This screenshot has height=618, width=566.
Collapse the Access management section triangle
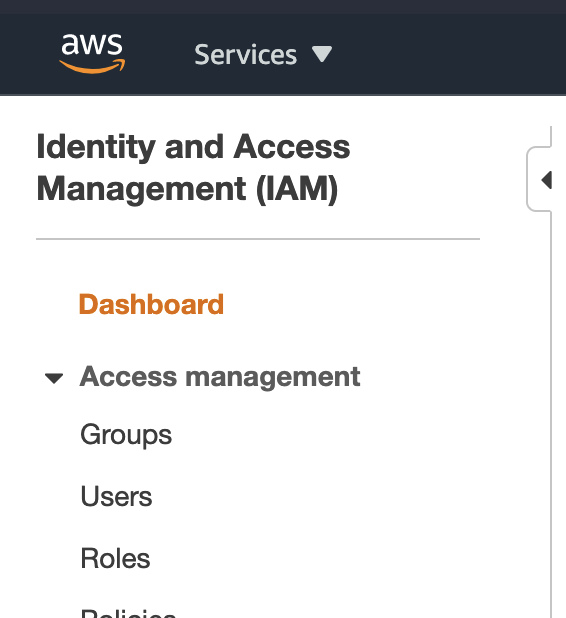coord(54,378)
